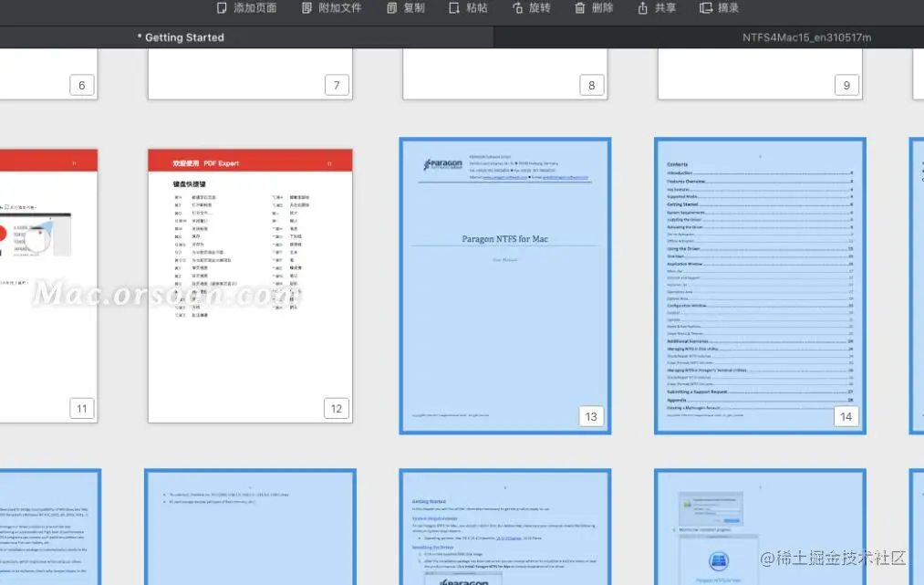924x585 pixels.
Task: Click the 摘录 (extract) icon
Action: [x=705, y=8]
